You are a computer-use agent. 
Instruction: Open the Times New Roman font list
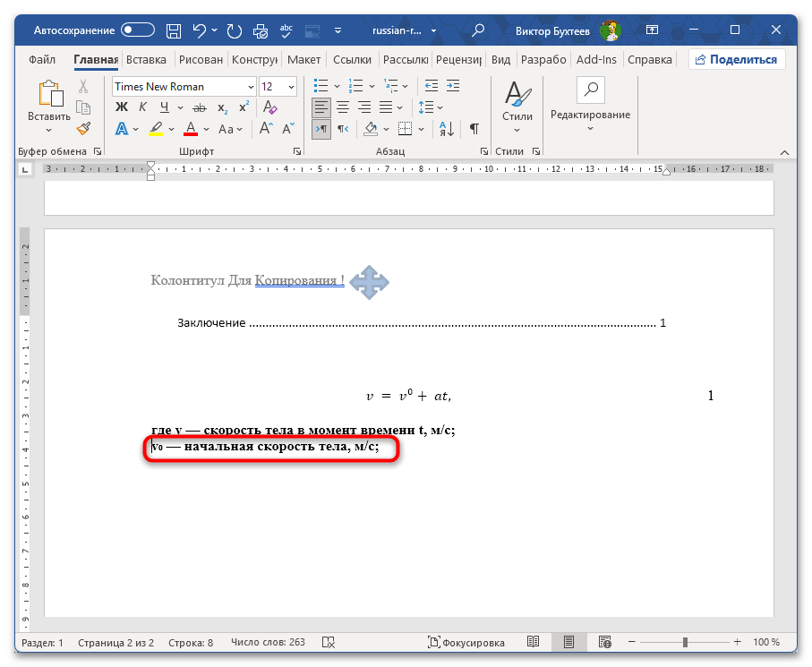pyautogui.click(x=251, y=87)
